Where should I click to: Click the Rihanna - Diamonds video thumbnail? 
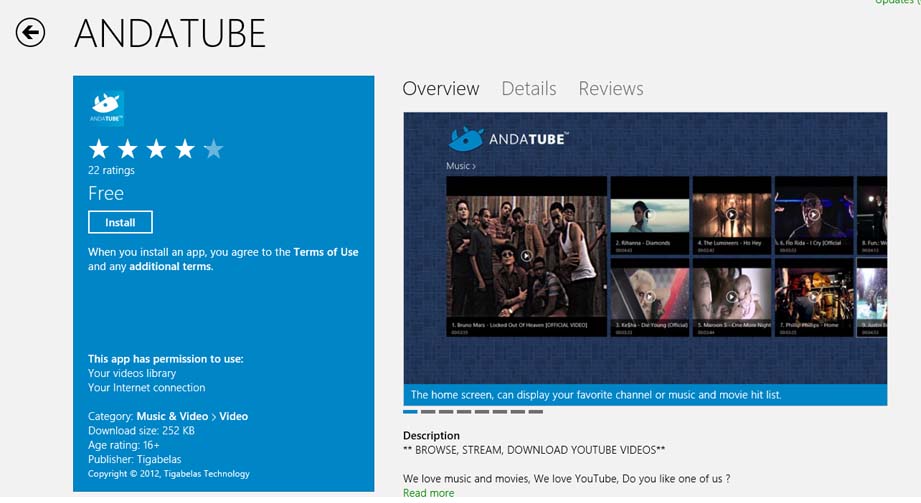[x=650, y=215]
